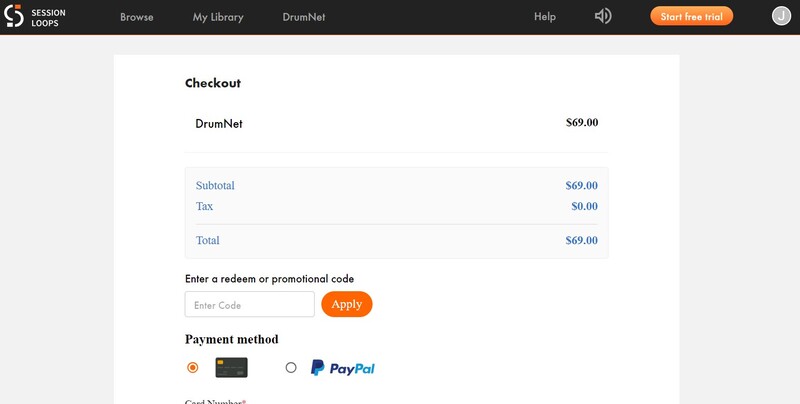This screenshot has height=404, width=800.
Task: Open the Browse menu
Action: [x=136, y=17]
